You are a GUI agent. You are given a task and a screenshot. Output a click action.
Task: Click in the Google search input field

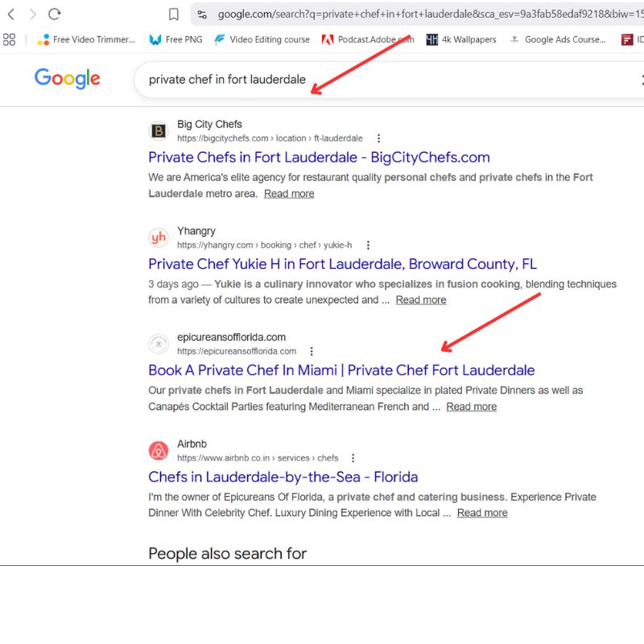tap(362, 80)
